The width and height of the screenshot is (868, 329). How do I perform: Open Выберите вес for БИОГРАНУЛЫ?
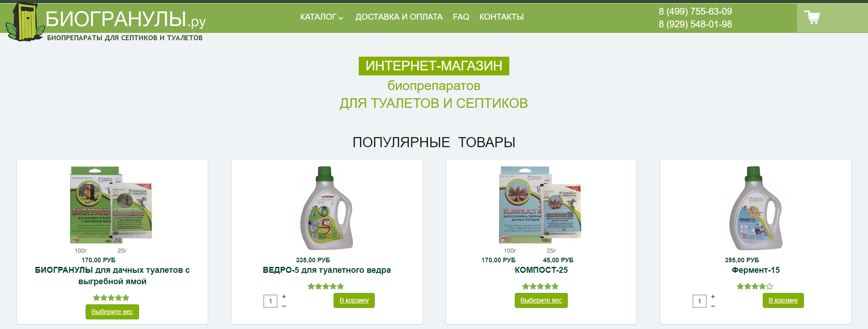click(112, 312)
